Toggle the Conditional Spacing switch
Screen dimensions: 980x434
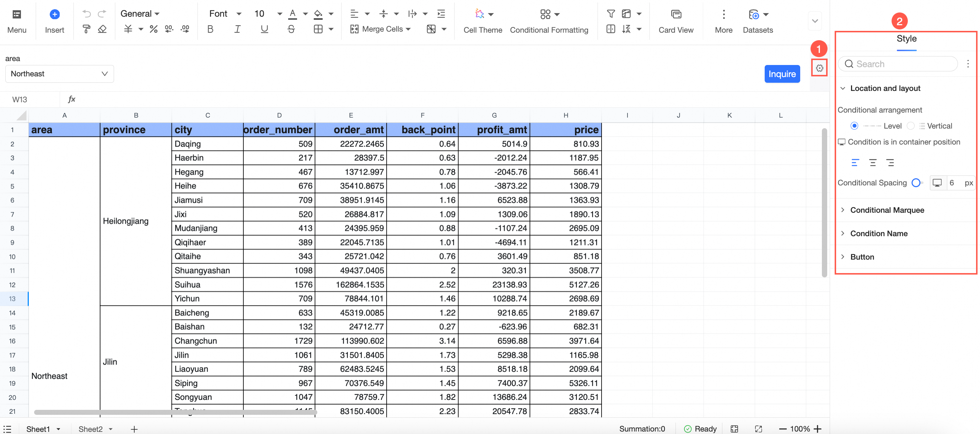917,183
